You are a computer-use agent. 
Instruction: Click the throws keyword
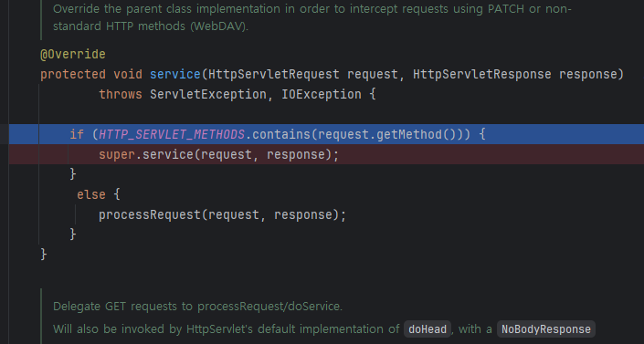point(121,94)
